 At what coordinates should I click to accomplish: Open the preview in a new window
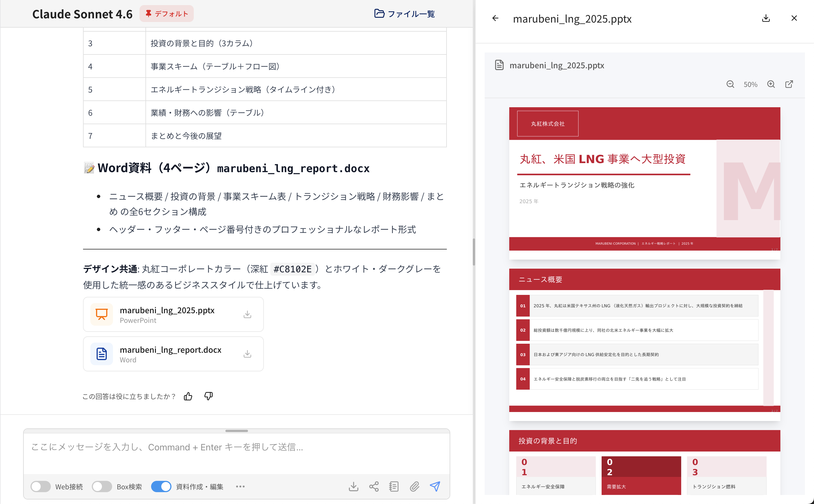click(789, 84)
